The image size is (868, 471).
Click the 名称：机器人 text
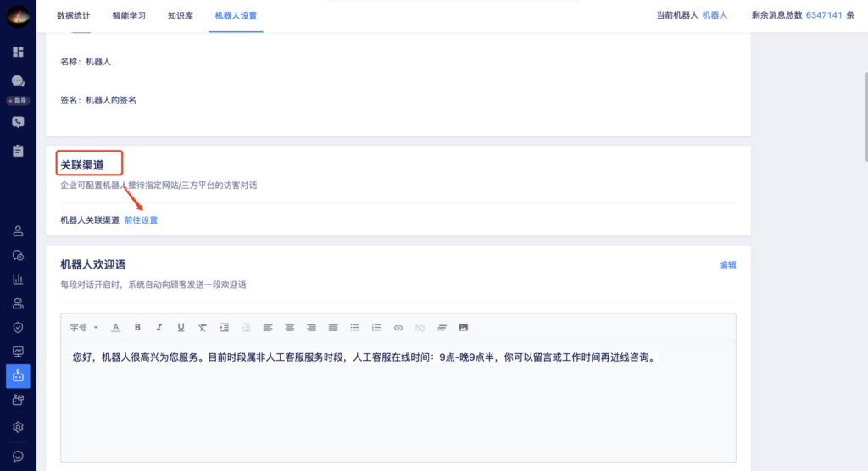[x=86, y=62]
